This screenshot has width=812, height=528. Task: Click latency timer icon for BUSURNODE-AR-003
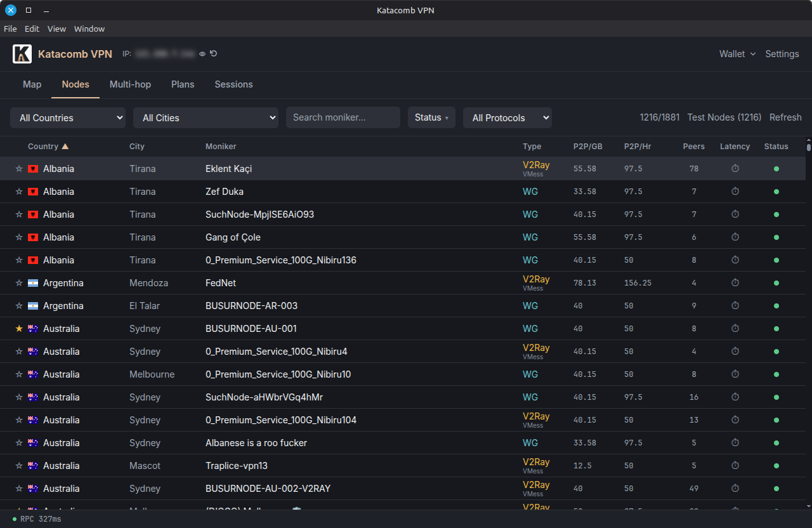[735, 306]
